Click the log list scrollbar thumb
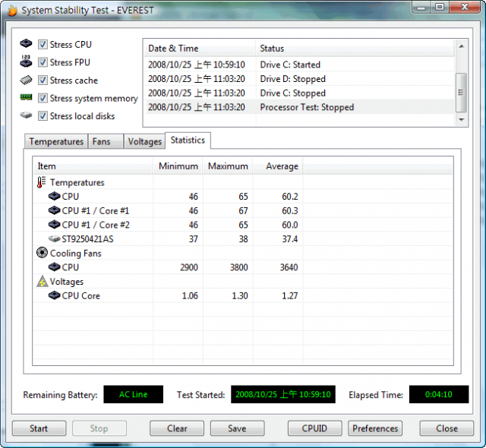The image size is (486, 448). 461,93
